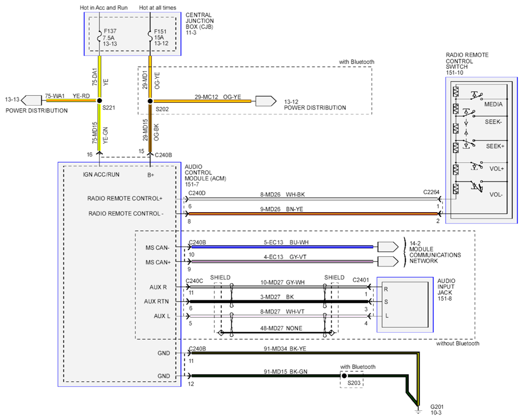This screenshot has width=523, height=420.
Task: Click the 13-13 Power Distribution arrow connector
Action: (31, 100)
